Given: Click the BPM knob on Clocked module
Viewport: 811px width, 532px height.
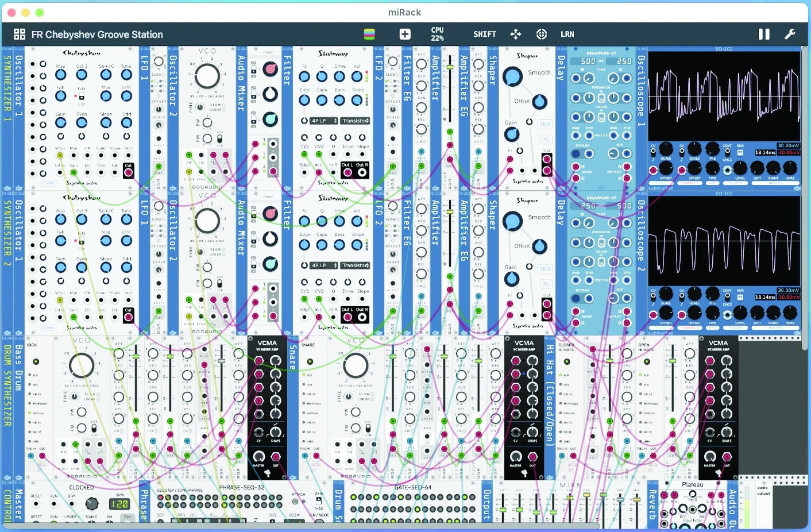Looking at the screenshot, I should (91, 504).
